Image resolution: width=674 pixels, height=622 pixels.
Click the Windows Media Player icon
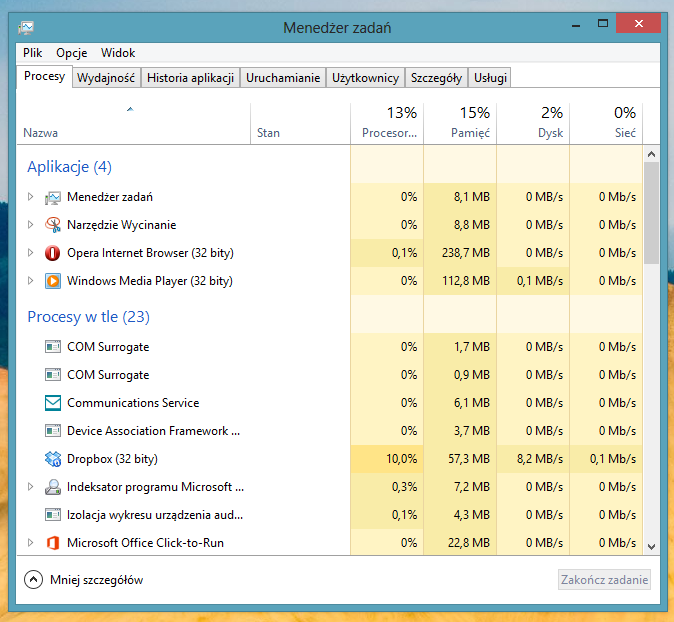(x=53, y=281)
